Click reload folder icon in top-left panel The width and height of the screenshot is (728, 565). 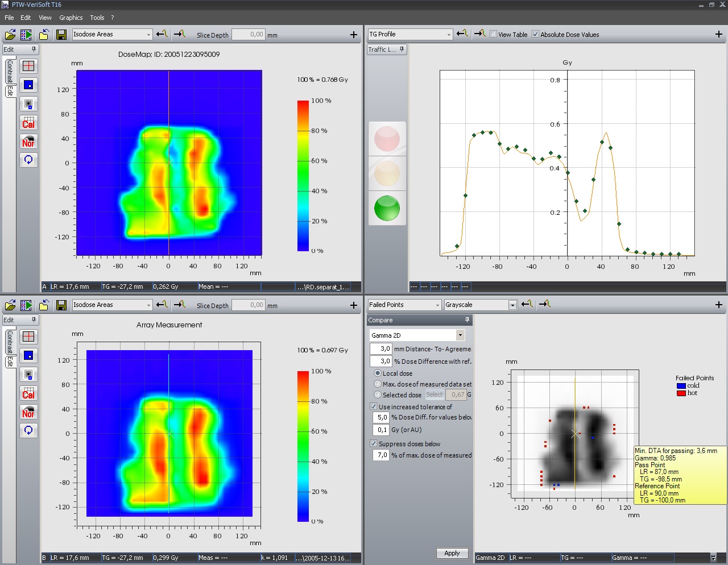(x=44, y=35)
